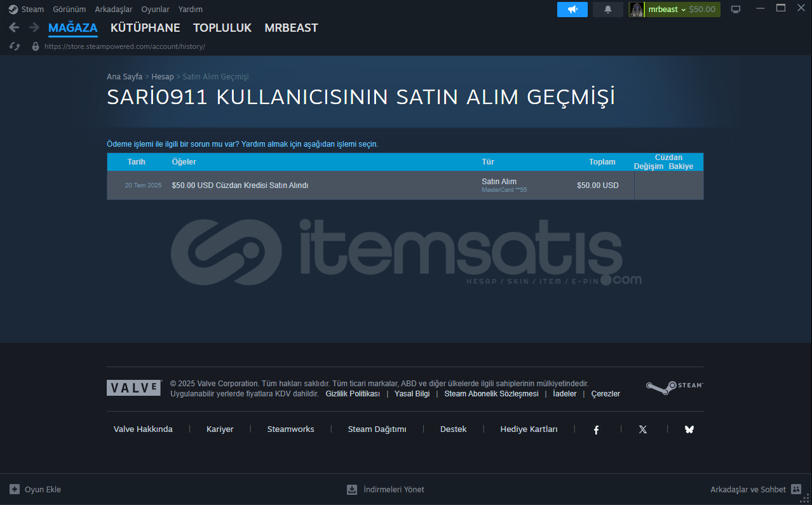Click Oyun Ekle to add a game
The height and width of the screenshot is (505, 812).
36,489
